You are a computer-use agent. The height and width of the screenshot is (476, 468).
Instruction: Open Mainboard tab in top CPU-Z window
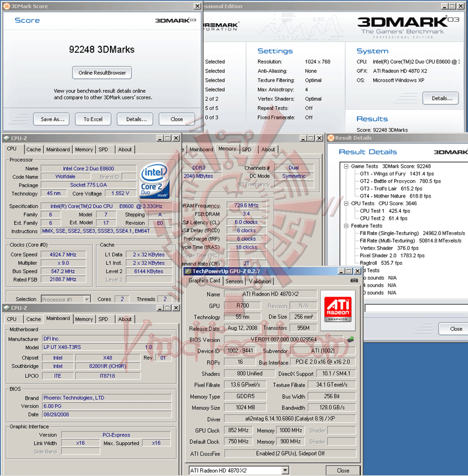coord(58,149)
